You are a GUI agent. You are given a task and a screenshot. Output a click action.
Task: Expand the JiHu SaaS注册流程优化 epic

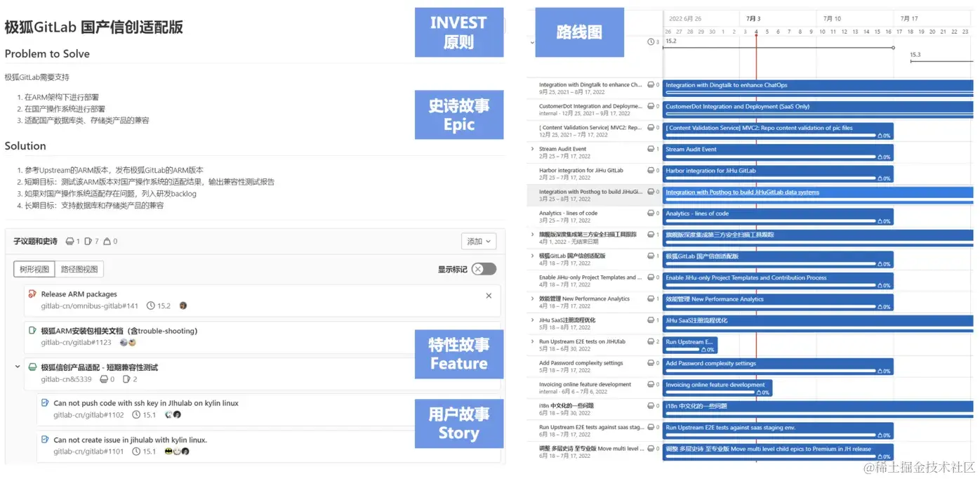point(532,320)
